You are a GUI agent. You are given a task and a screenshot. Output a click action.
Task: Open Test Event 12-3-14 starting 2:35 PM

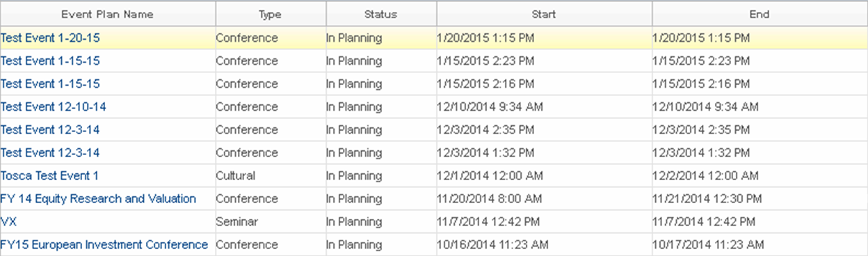pyautogui.click(x=50, y=130)
